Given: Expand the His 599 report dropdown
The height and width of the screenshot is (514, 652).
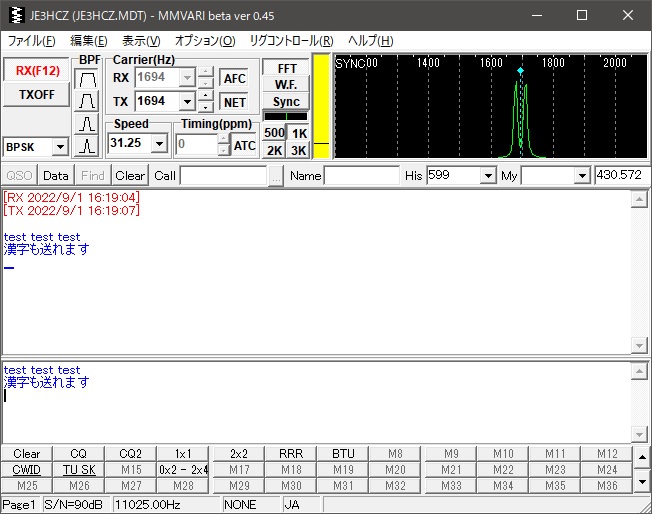Looking at the screenshot, I should pos(487,175).
